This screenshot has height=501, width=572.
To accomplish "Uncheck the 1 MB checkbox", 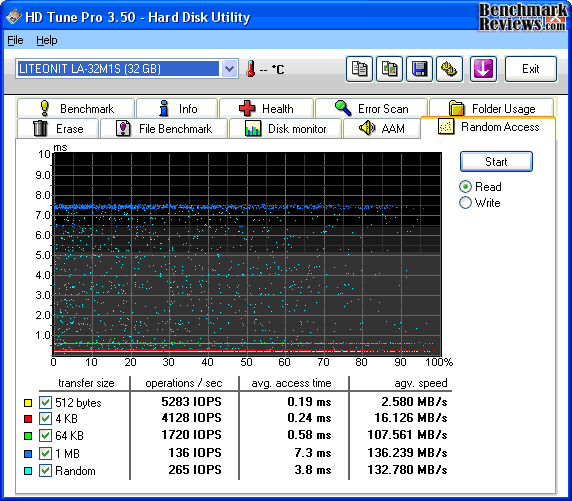I will pos(45,454).
